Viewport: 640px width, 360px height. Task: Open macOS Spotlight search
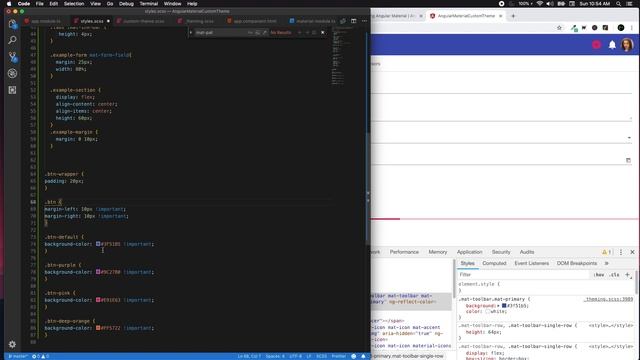(x=619, y=4)
